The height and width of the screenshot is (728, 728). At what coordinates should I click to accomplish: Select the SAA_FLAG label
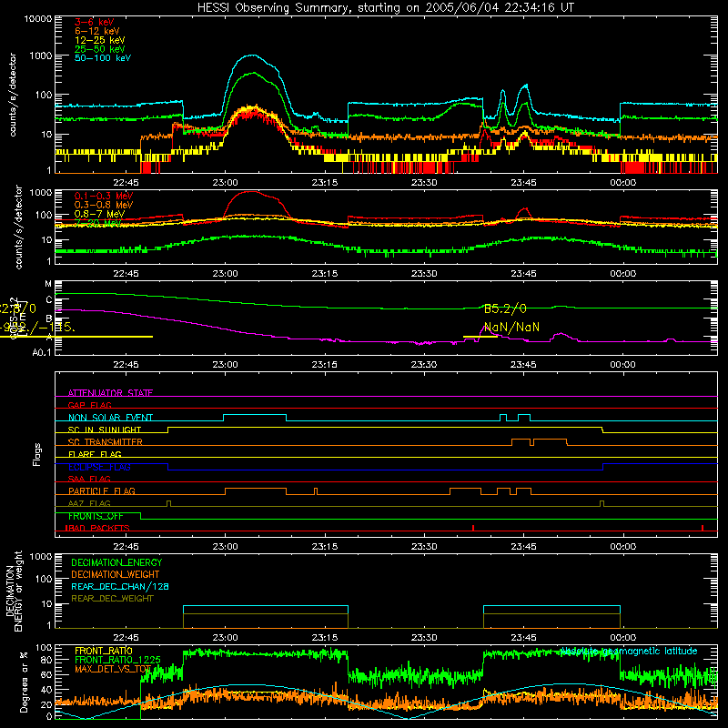(89, 479)
